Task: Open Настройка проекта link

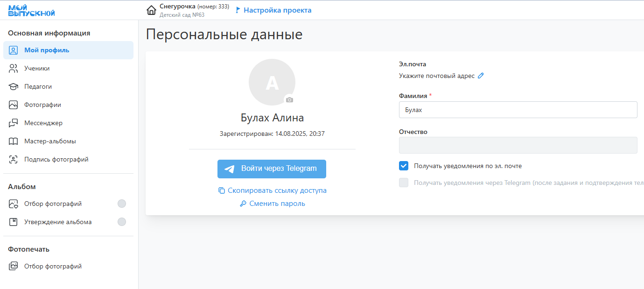Action: point(277,10)
